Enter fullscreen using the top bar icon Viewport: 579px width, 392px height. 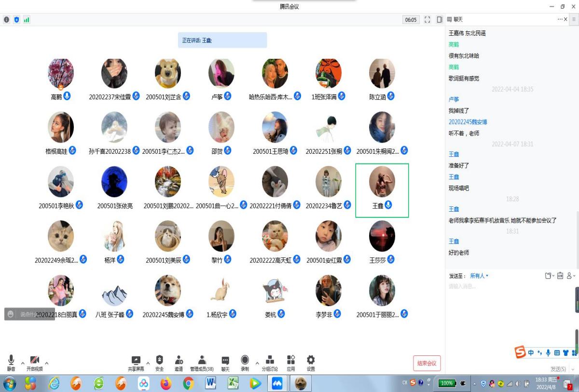tap(427, 20)
